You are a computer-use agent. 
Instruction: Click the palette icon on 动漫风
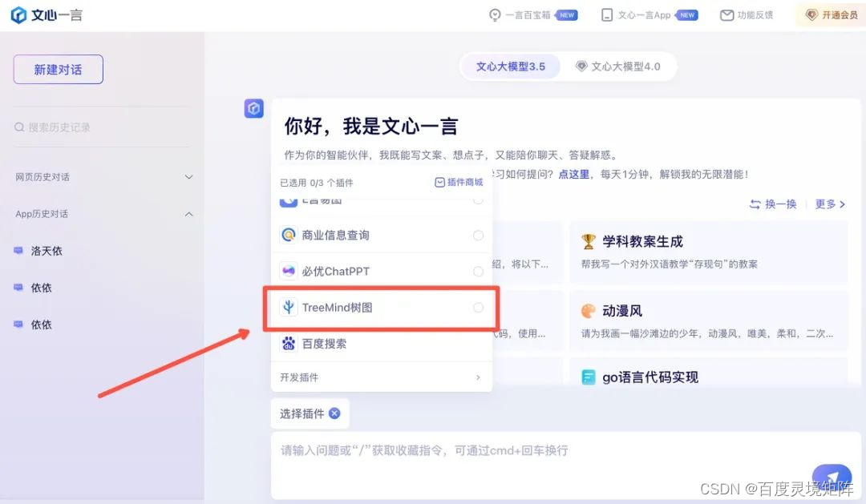pos(589,311)
